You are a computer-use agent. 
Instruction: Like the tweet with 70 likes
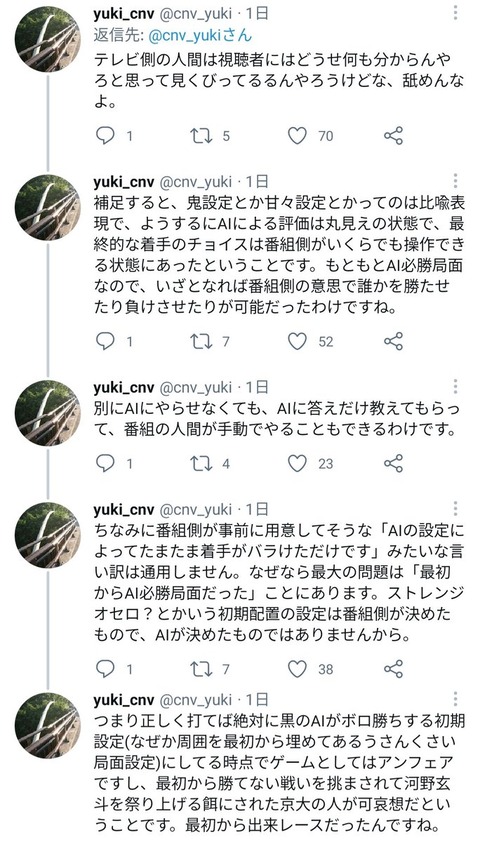[x=297, y=135]
